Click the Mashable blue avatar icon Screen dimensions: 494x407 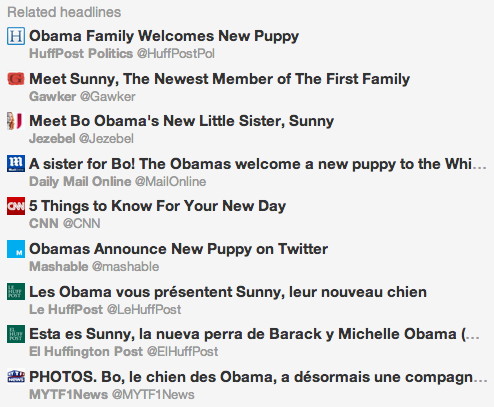[16, 249]
